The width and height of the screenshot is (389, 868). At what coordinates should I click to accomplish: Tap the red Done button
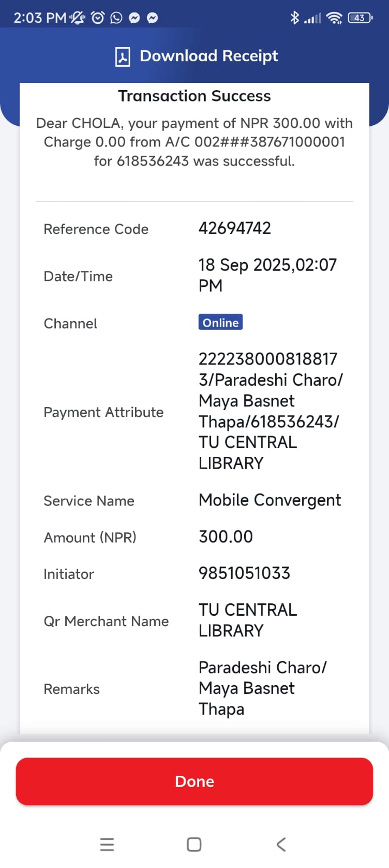coord(194,781)
